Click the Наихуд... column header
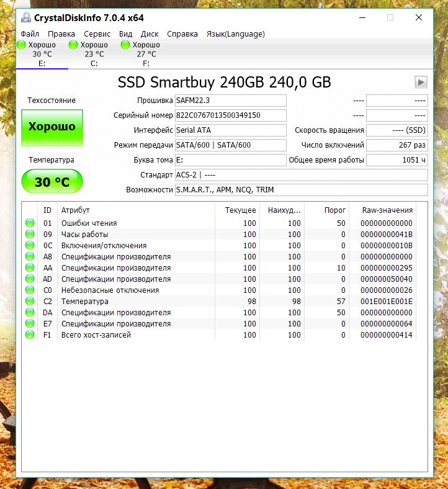The image size is (448, 489). [x=282, y=210]
